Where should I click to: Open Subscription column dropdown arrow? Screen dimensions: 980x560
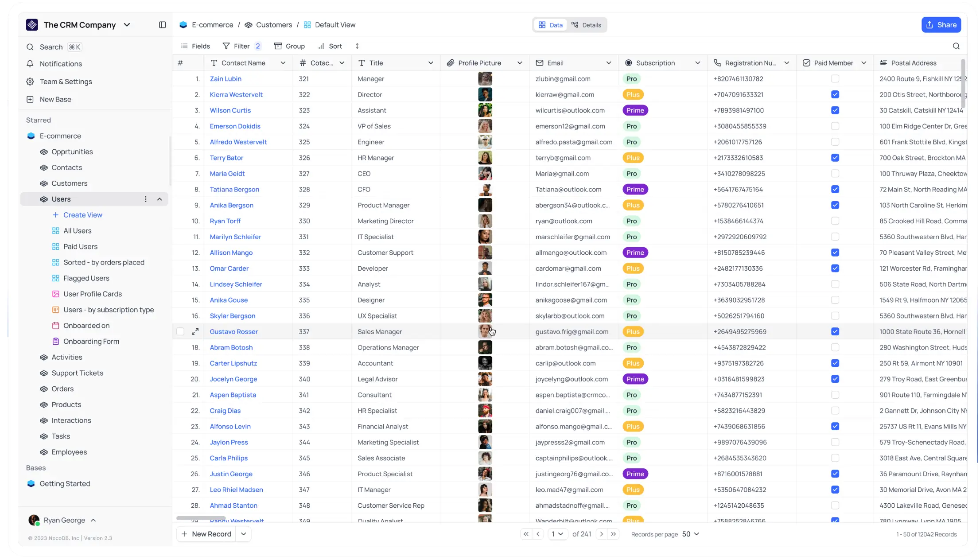pos(698,63)
